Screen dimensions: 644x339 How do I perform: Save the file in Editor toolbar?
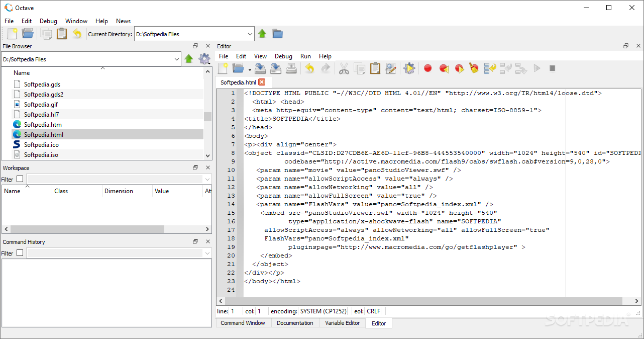[260, 68]
